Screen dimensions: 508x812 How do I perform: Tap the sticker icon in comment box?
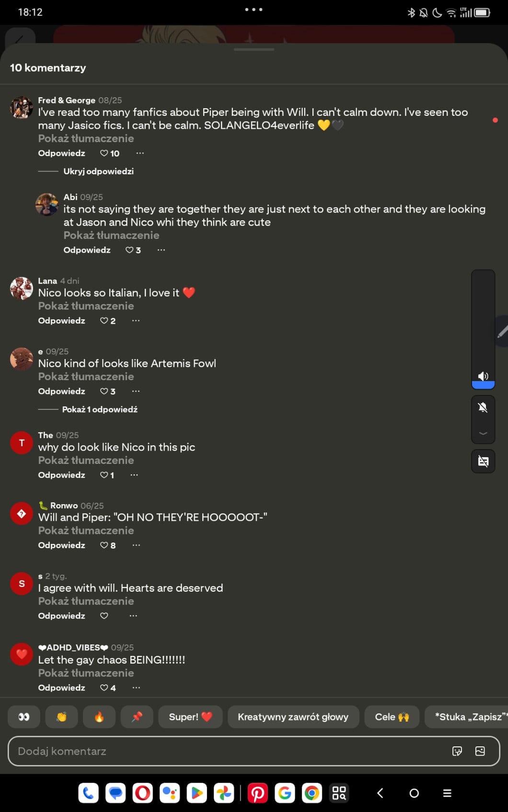pyautogui.click(x=457, y=751)
